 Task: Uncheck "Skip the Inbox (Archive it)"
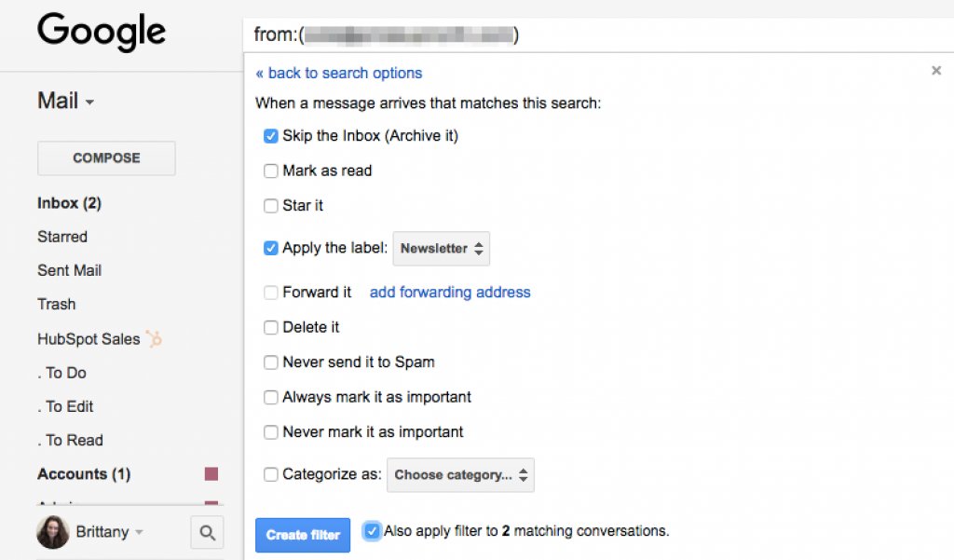coord(270,135)
